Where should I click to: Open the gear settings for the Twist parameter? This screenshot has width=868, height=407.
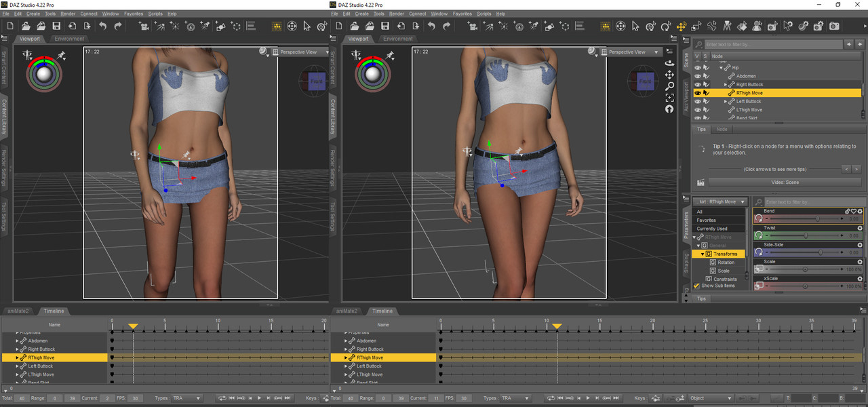click(x=860, y=229)
